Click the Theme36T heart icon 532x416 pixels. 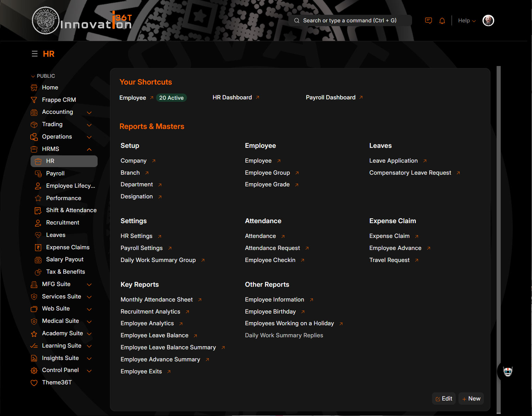point(34,383)
